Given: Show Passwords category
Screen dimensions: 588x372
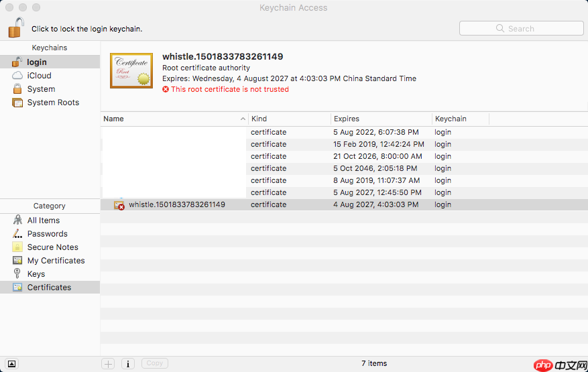Looking at the screenshot, I should 50,234.
